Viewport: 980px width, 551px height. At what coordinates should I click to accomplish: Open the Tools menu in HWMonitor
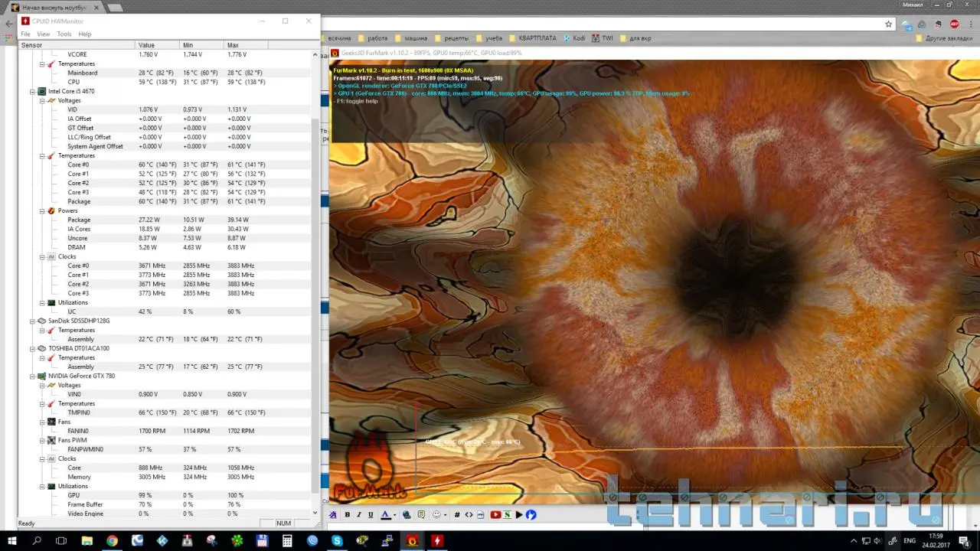pyautogui.click(x=64, y=34)
